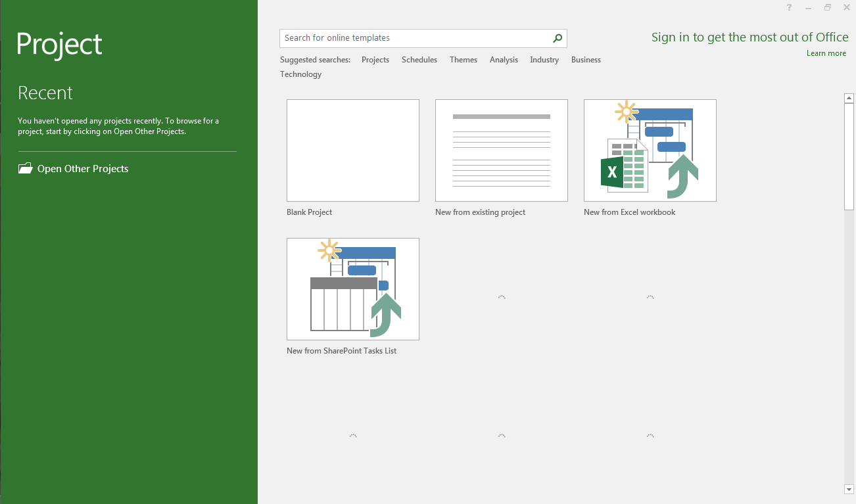
Task: Pick New from SharePoint Tasks List thumbnail
Action: point(353,289)
